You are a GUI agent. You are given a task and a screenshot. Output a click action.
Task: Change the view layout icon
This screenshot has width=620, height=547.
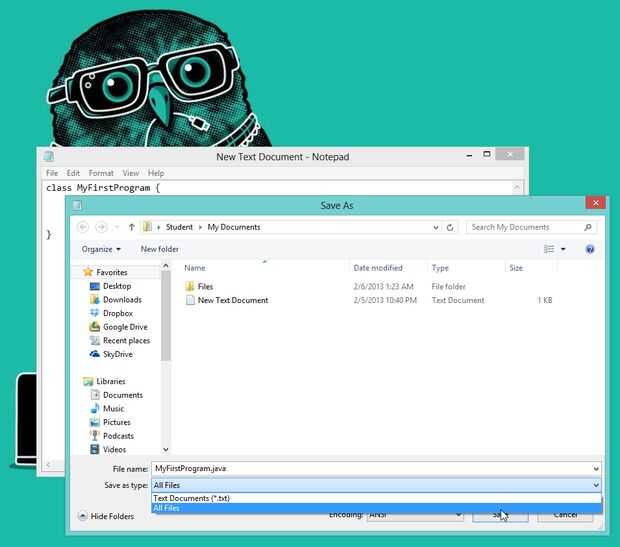click(549, 249)
